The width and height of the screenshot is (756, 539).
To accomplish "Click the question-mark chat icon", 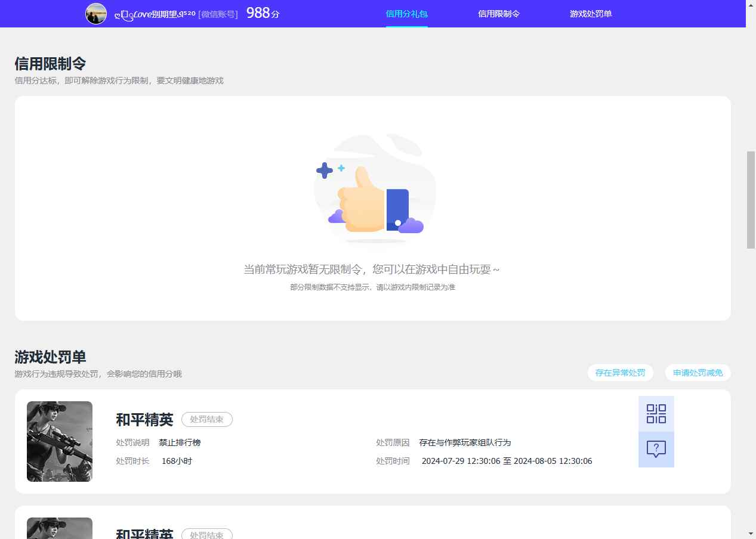I will coord(656,450).
